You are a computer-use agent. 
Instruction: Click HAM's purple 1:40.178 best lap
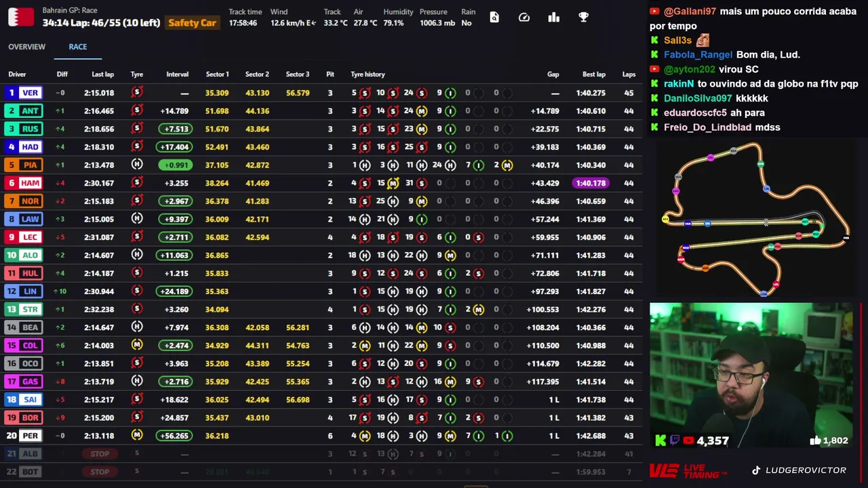[591, 183]
